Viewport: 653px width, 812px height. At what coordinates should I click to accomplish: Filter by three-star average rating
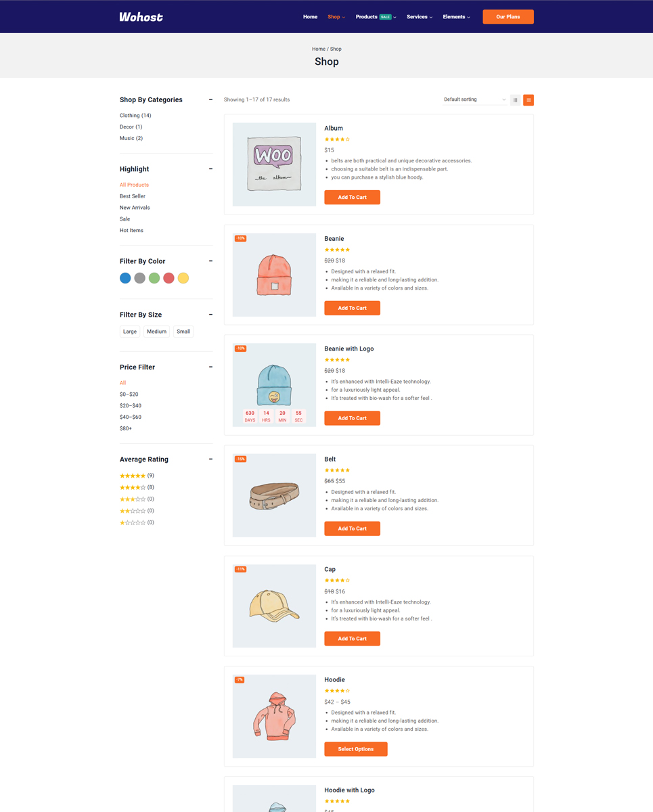(x=133, y=499)
